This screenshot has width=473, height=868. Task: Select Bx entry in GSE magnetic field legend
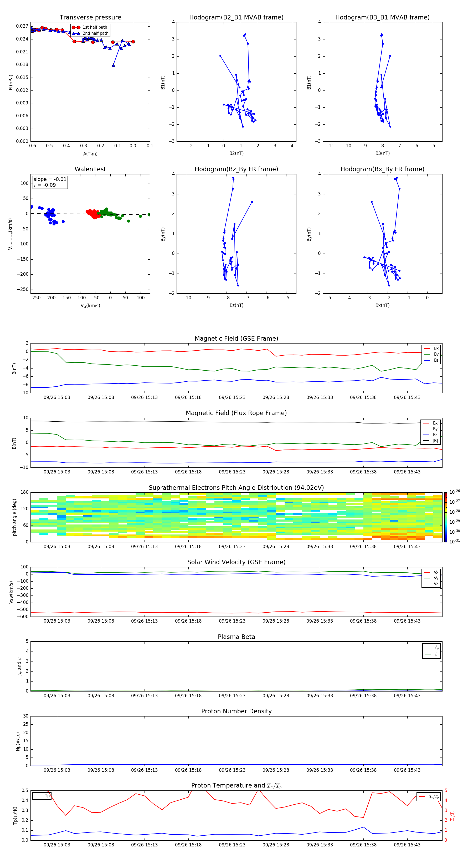coord(431,349)
